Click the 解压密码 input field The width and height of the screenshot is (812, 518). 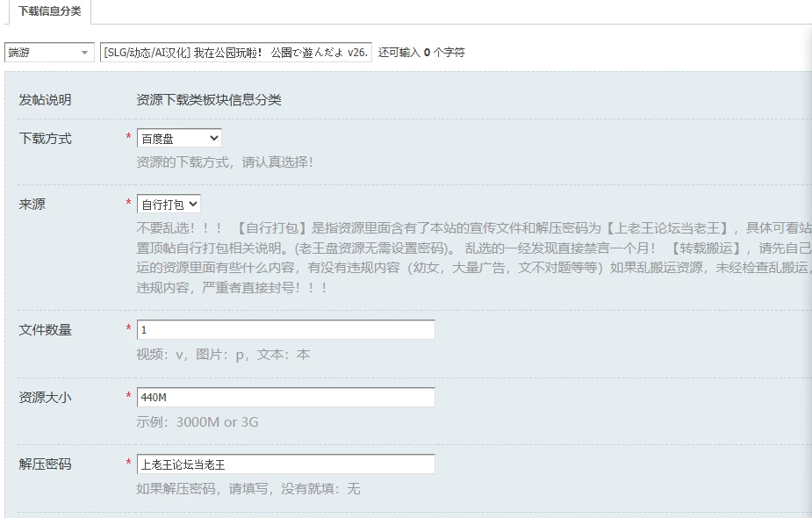pyautogui.click(x=286, y=464)
